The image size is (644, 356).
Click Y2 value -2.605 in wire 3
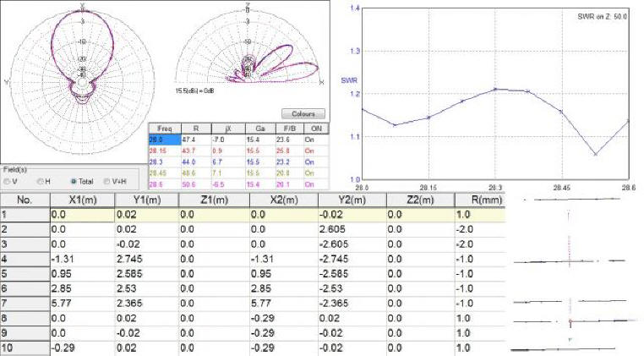(352, 244)
